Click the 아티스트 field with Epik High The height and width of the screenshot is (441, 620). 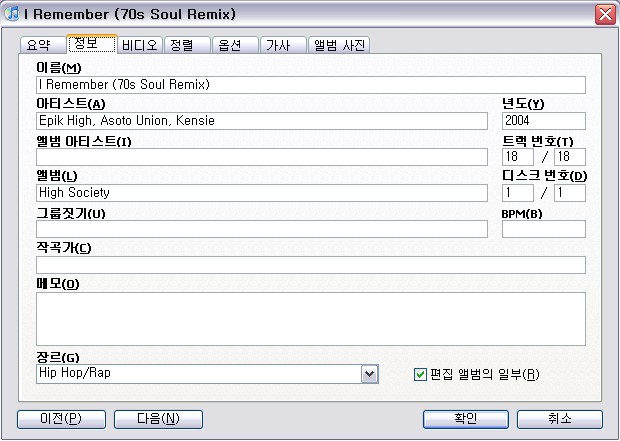pyautogui.click(x=262, y=121)
